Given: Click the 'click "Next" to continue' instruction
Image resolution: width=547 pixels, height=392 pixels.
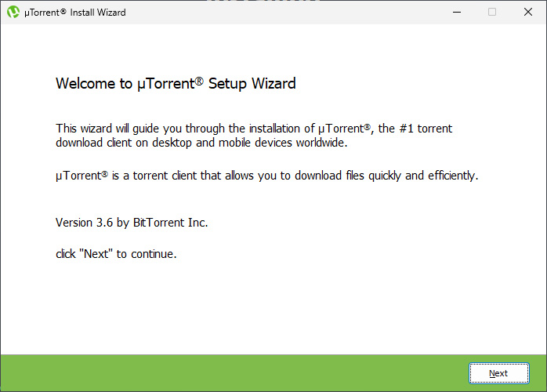Looking at the screenshot, I should (116, 254).
